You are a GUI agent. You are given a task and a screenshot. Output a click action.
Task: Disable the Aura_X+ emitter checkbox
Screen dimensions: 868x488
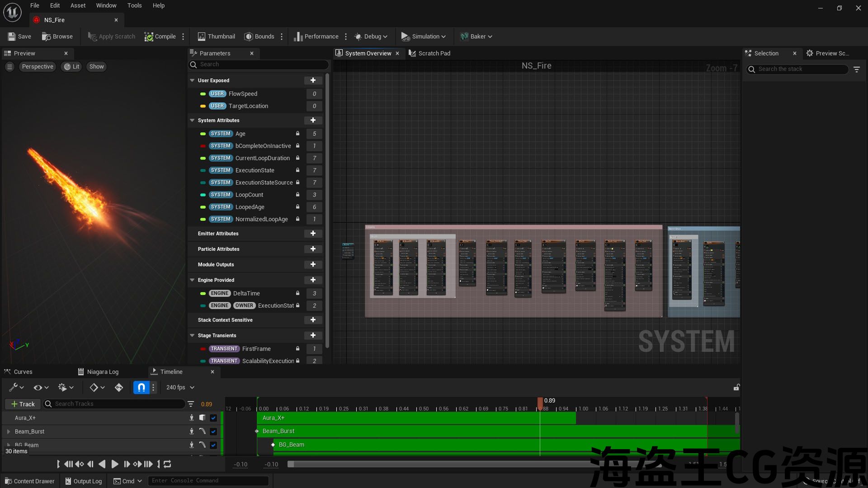click(x=213, y=418)
